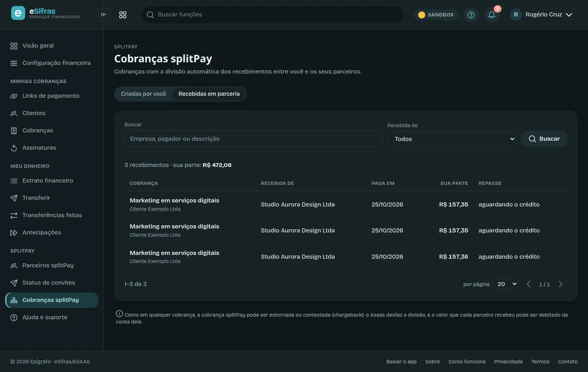Go to previous page chevron
588x372 pixels.
(529, 284)
